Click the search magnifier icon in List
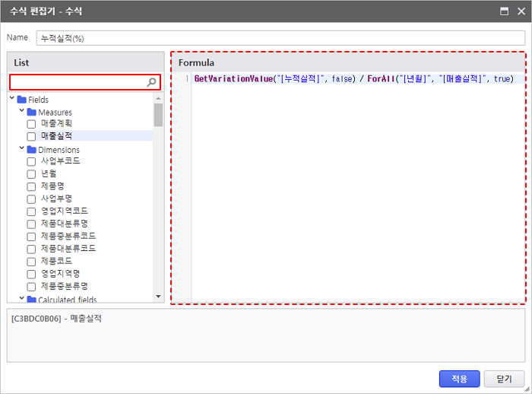 click(151, 82)
